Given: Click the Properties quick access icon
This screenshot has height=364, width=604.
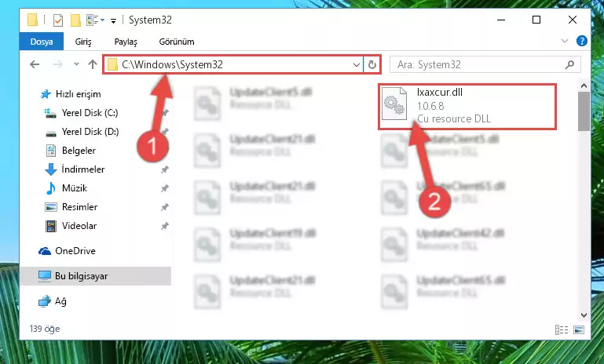Looking at the screenshot, I should click(58, 20).
